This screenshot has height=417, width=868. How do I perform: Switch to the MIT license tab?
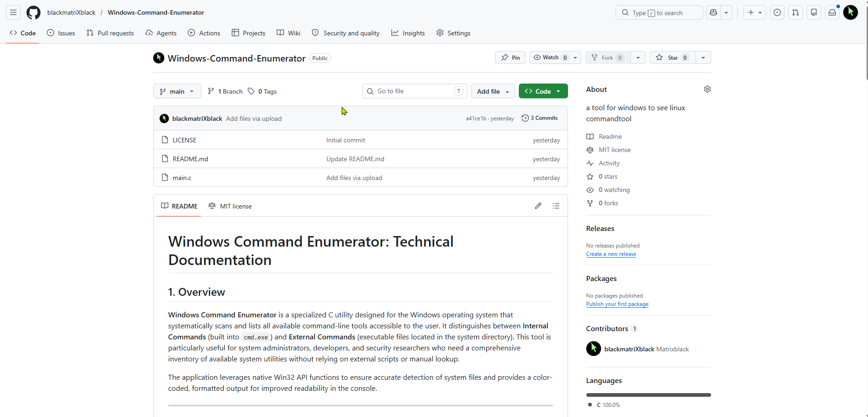pos(230,206)
